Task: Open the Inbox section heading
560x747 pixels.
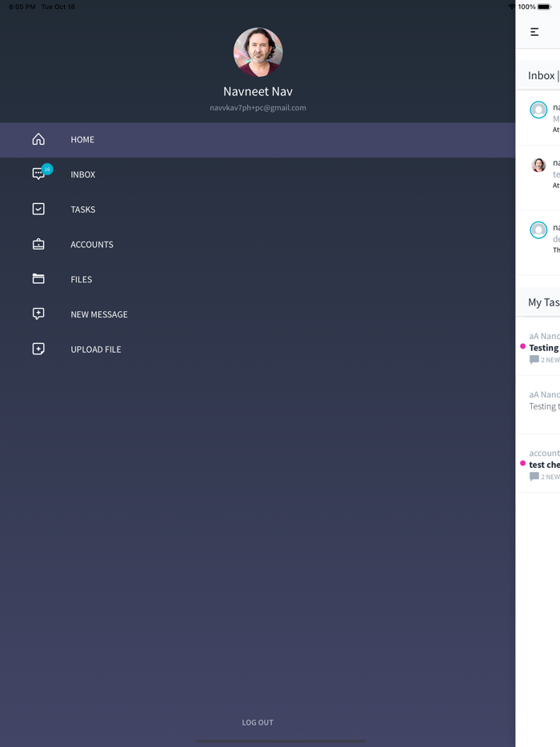Action: click(x=543, y=76)
